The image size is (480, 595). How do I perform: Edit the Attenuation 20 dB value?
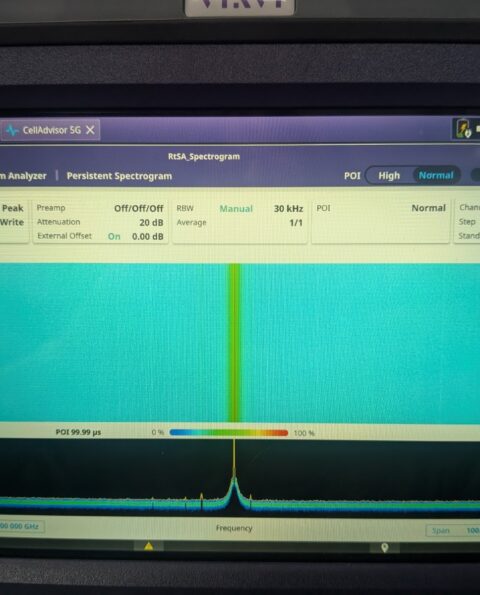coord(151,222)
